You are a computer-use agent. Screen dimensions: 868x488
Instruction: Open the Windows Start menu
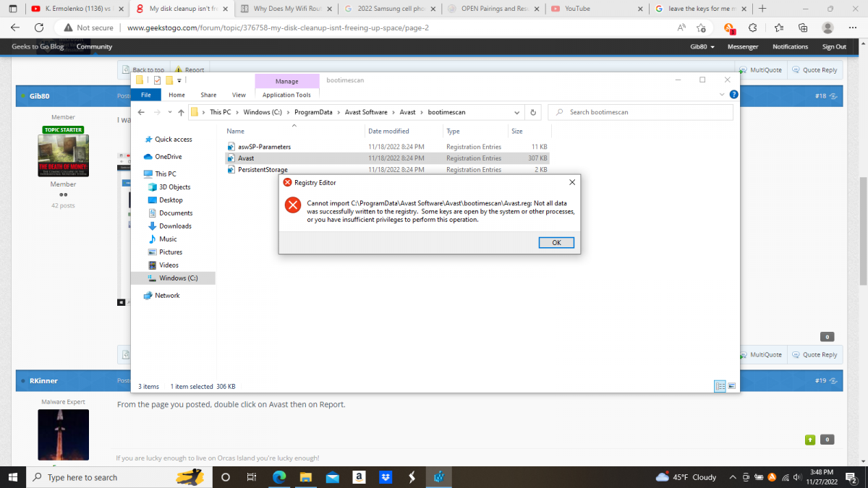(12, 477)
